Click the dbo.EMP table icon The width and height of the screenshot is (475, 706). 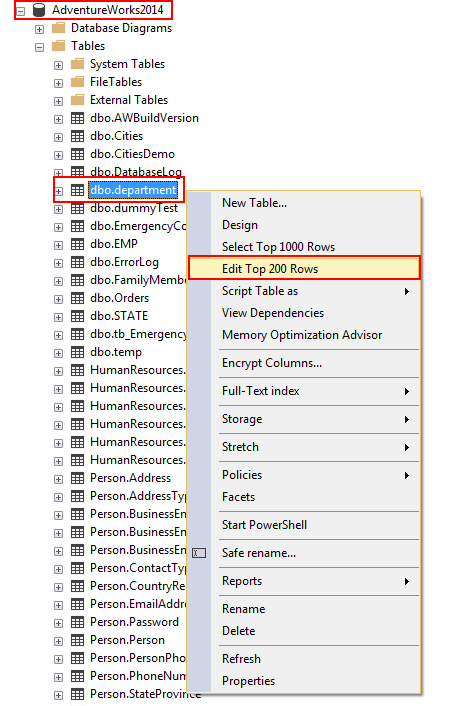[77, 244]
